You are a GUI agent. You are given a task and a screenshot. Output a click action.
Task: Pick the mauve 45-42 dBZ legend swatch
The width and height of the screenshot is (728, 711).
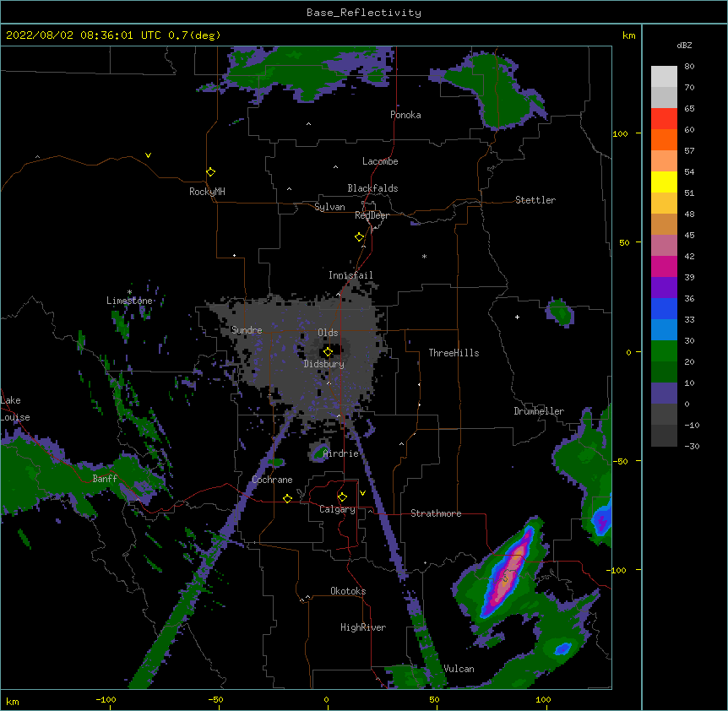[x=664, y=246]
